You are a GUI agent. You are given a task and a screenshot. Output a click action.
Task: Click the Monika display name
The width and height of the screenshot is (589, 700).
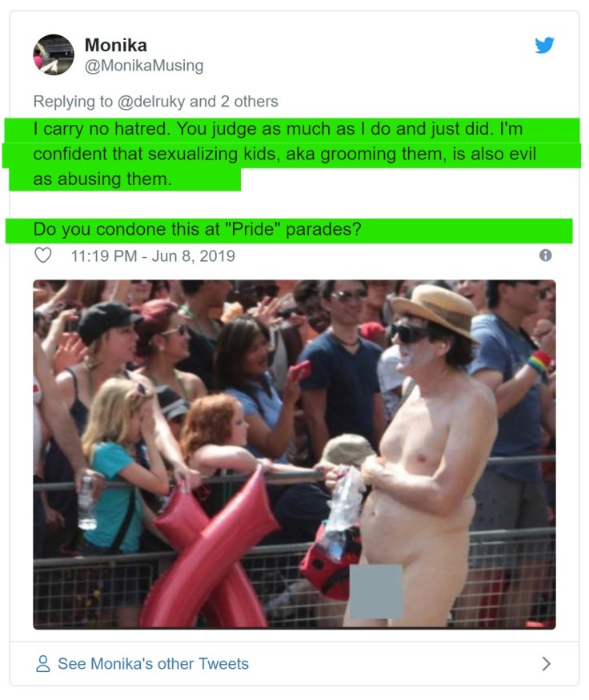[115, 45]
